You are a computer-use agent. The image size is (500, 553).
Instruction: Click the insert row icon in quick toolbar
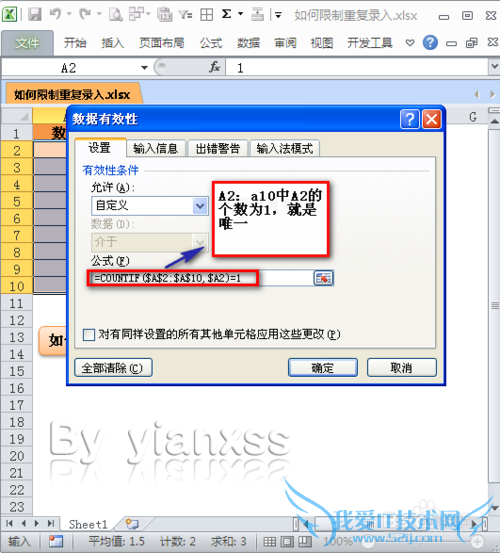click(x=257, y=15)
